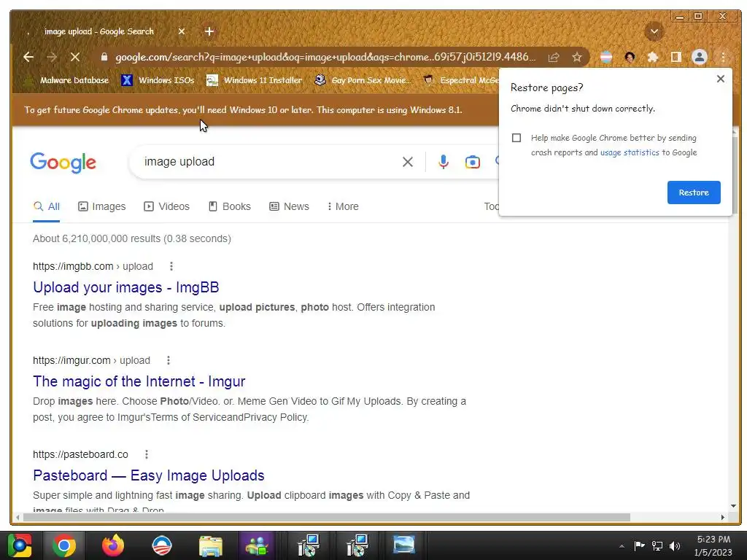Search by image with camera icon
The height and width of the screenshot is (560, 747).
pos(472,162)
